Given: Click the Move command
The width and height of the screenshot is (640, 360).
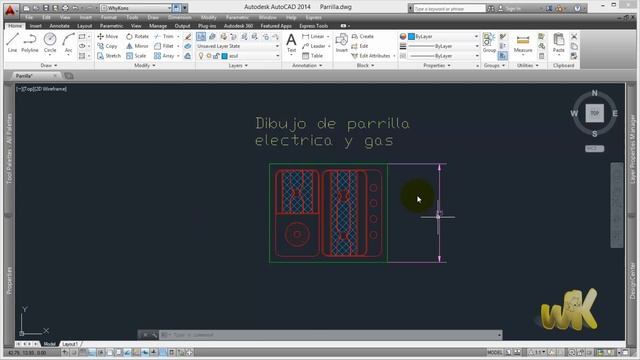Looking at the screenshot, I should click(x=107, y=36).
